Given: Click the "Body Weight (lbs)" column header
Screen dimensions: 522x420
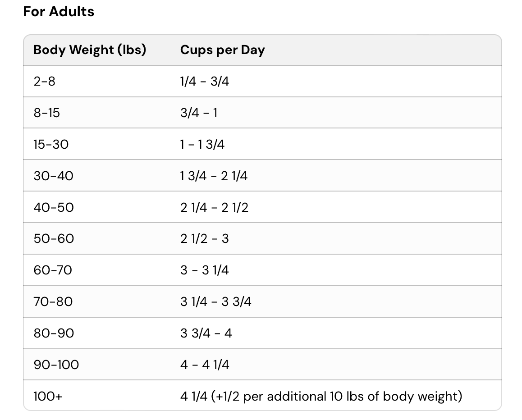Looking at the screenshot, I should [x=90, y=50].
